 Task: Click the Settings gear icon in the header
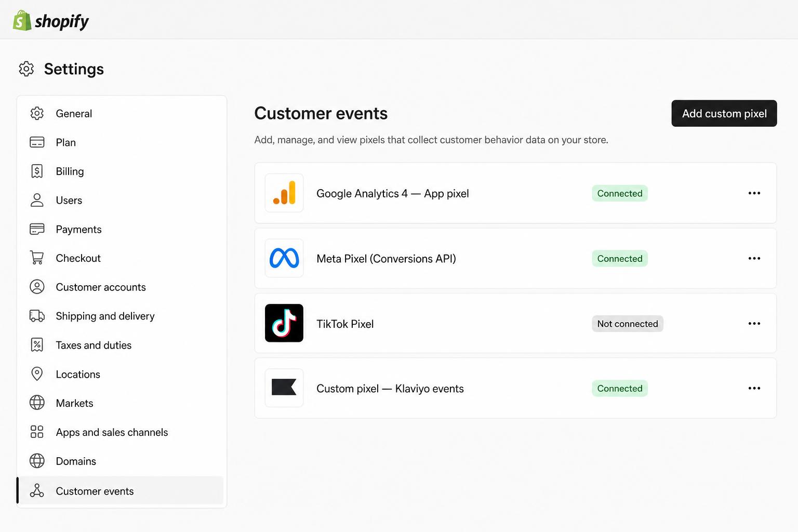pos(26,69)
